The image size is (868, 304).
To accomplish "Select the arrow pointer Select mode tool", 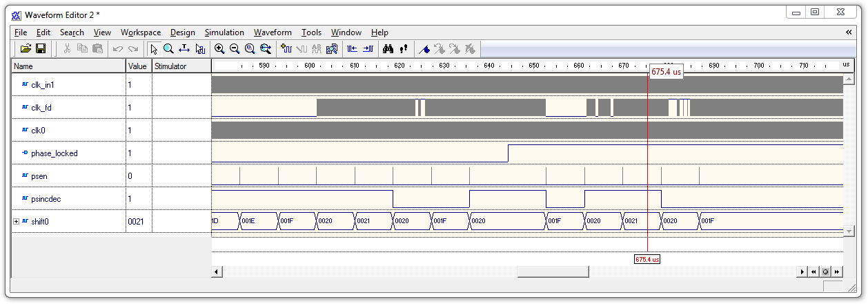I will [x=154, y=49].
